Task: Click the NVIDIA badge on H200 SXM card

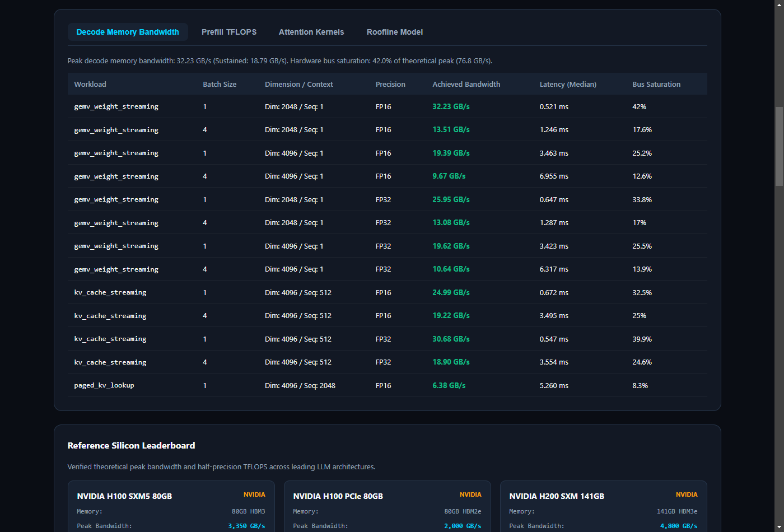Action: [x=687, y=494]
